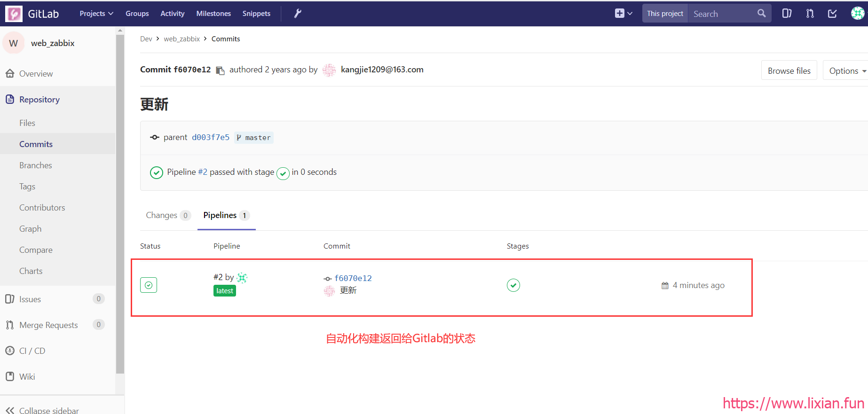Open the user avatar menu
Viewport: 868px width, 414px height.
[858, 14]
